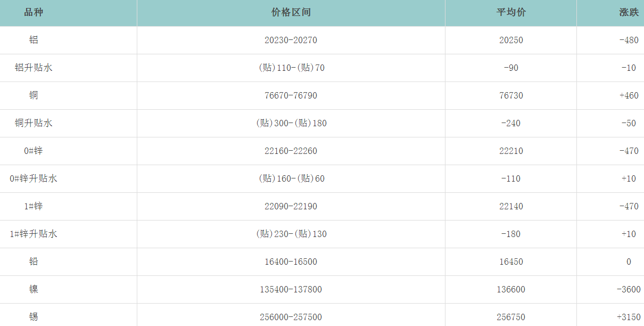
Task: Click the nickel average price 136600
Action: [x=511, y=289]
